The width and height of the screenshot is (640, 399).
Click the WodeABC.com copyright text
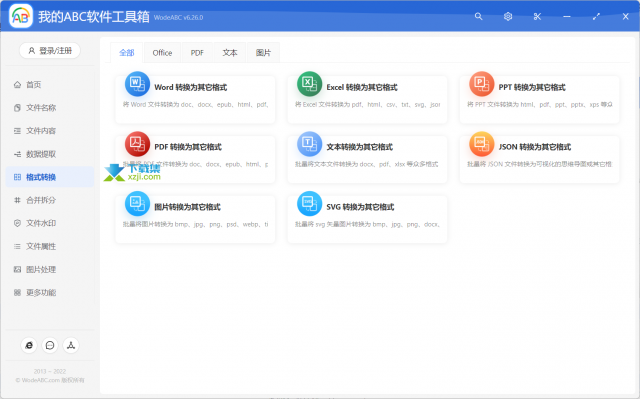point(50,380)
